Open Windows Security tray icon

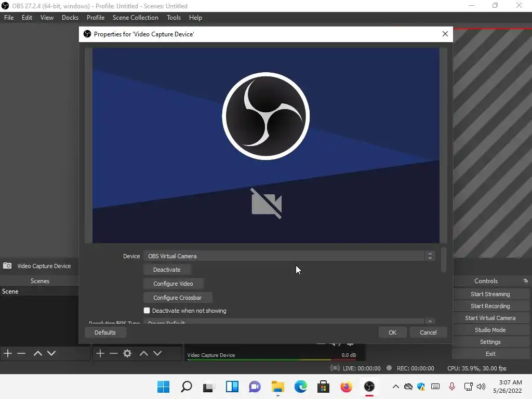pyautogui.click(x=421, y=387)
